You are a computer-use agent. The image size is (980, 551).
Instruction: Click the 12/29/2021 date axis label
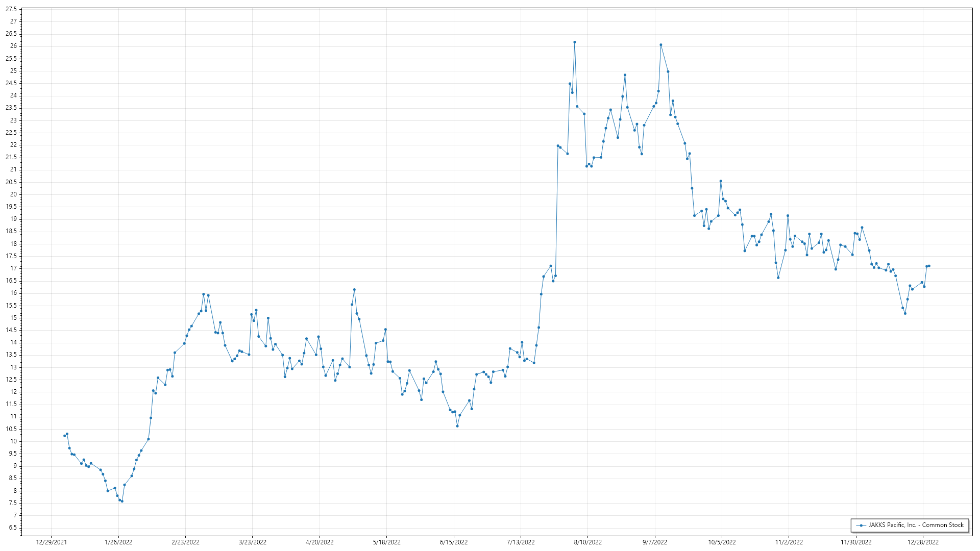(51, 542)
